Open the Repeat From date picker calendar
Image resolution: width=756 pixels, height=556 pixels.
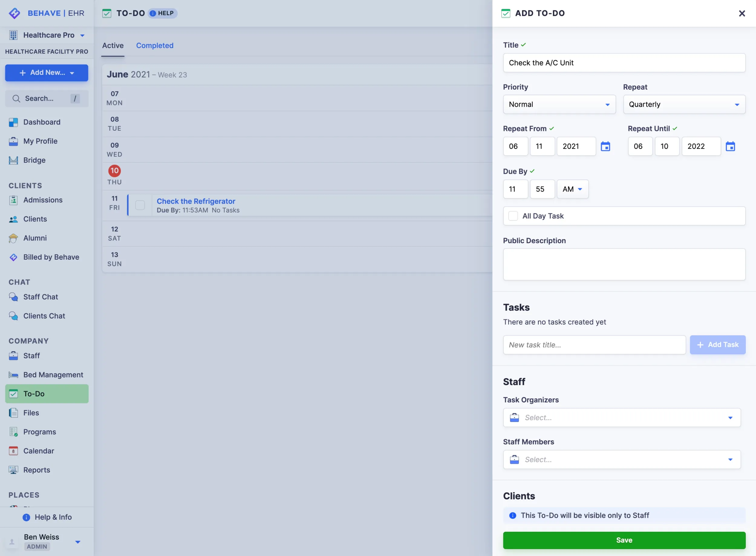(x=605, y=146)
